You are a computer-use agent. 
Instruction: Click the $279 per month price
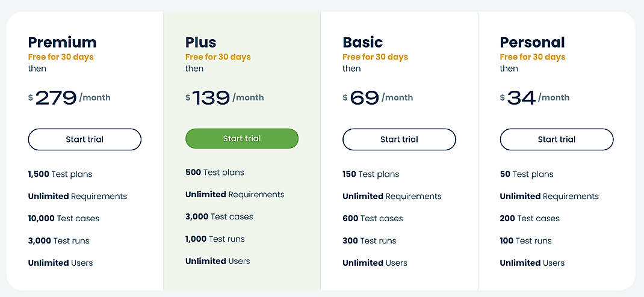coord(69,97)
